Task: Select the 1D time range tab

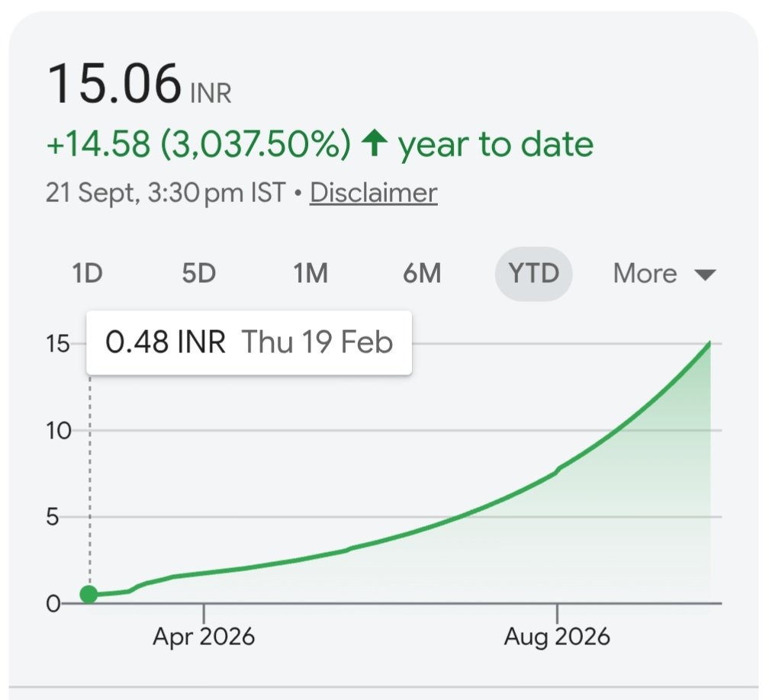Action: (x=87, y=274)
